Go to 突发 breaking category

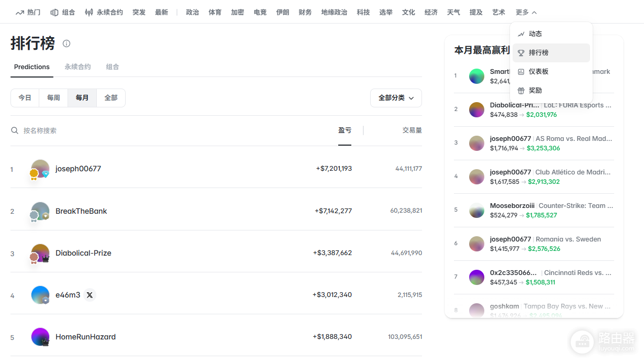click(x=139, y=12)
